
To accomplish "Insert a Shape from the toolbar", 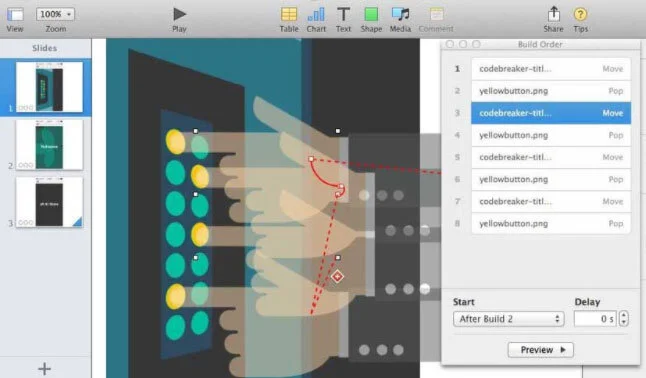I will click(x=371, y=14).
